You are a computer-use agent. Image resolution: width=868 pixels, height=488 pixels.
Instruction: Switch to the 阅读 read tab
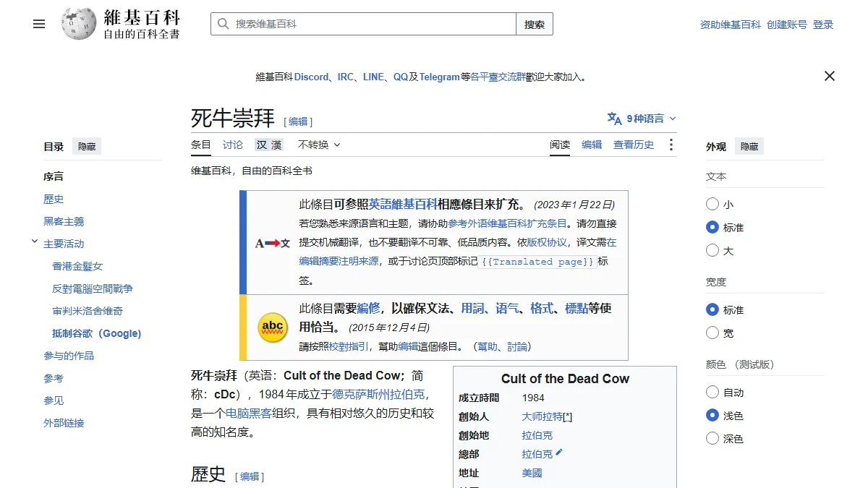coord(560,145)
